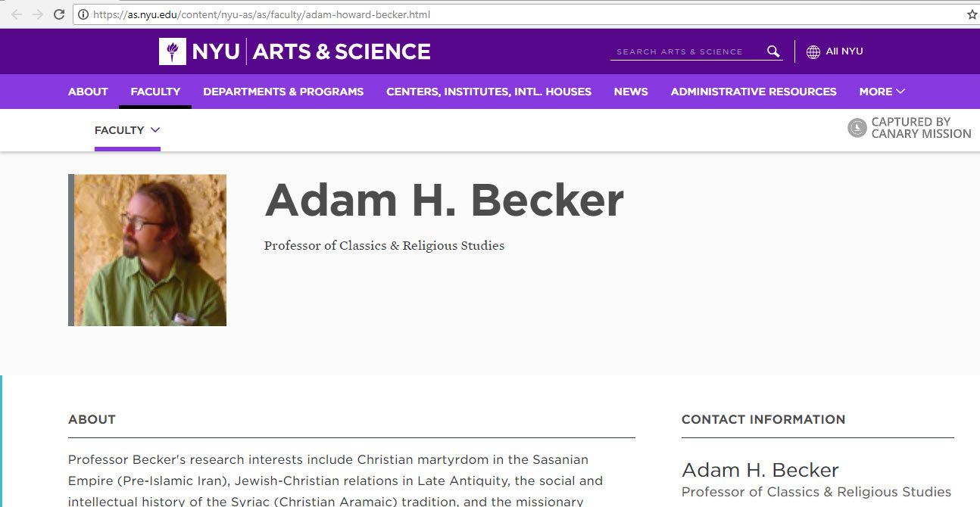Open the FACULTY section dropdown

click(127, 129)
